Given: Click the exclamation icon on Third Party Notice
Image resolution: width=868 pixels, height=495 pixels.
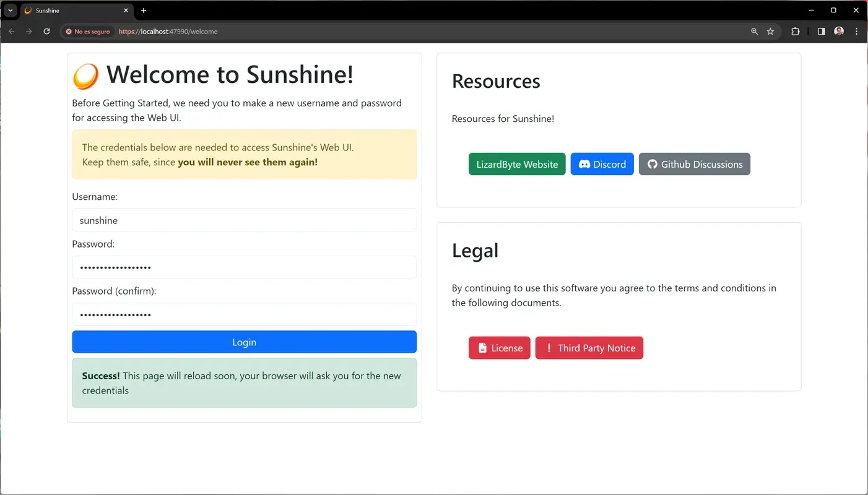Looking at the screenshot, I should click(549, 348).
